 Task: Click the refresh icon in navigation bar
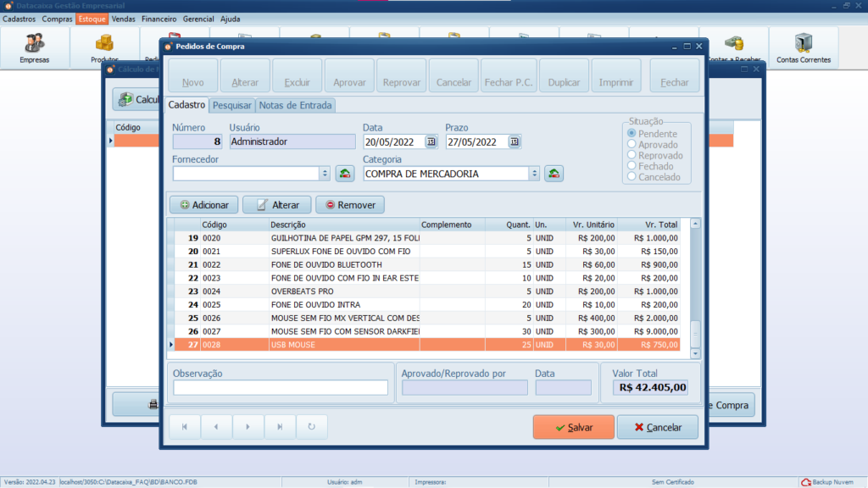pos(311,427)
